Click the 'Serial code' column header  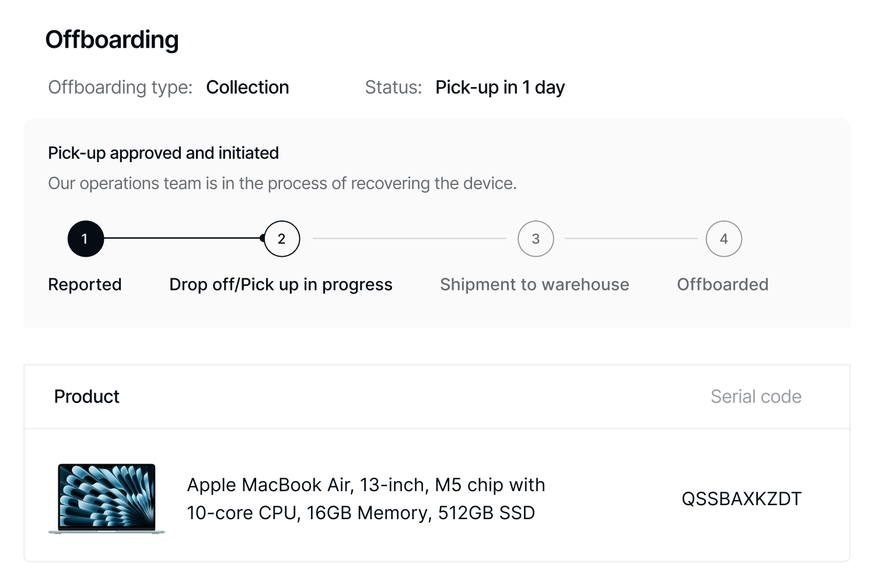click(756, 397)
